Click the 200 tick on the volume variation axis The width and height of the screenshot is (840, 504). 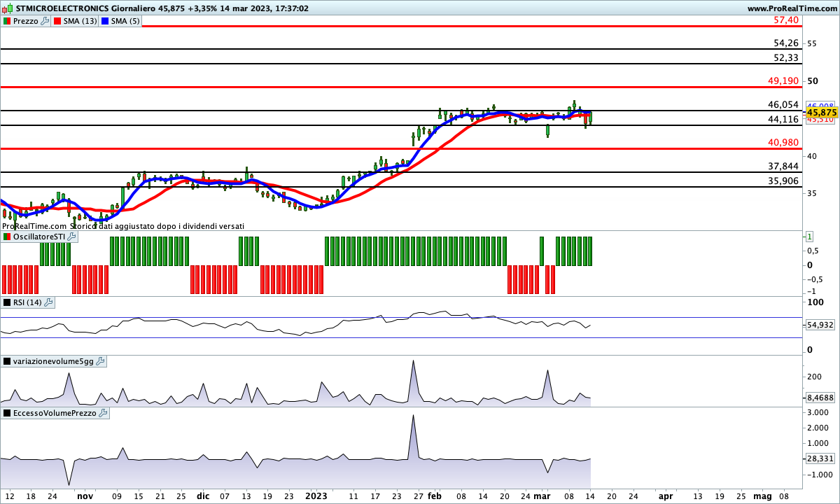[x=814, y=377]
